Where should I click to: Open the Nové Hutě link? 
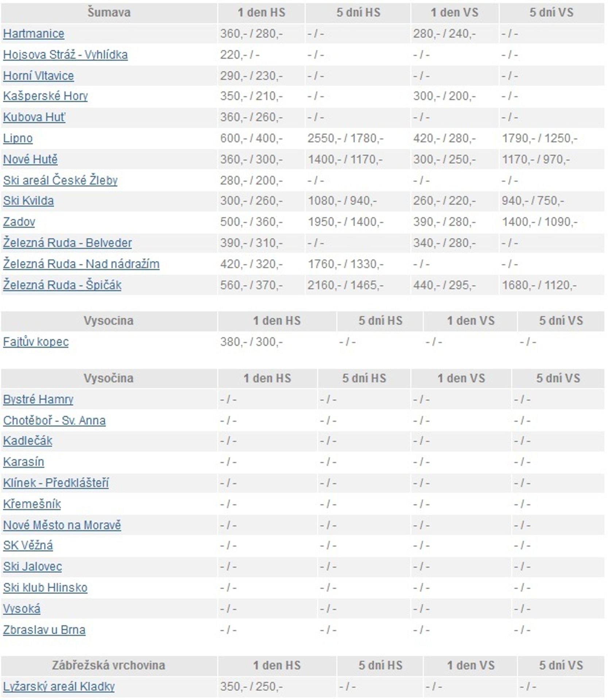pos(30,159)
